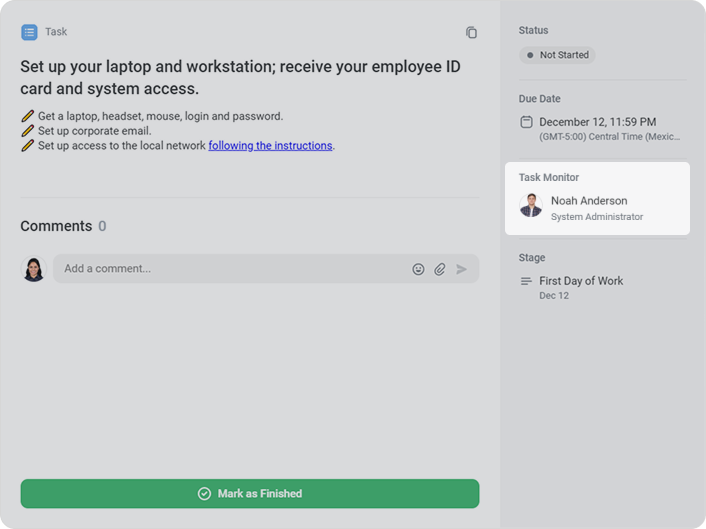This screenshot has height=529, width=706.
Task: Open the emoji picker in comment box
Action: click(418, 269)
